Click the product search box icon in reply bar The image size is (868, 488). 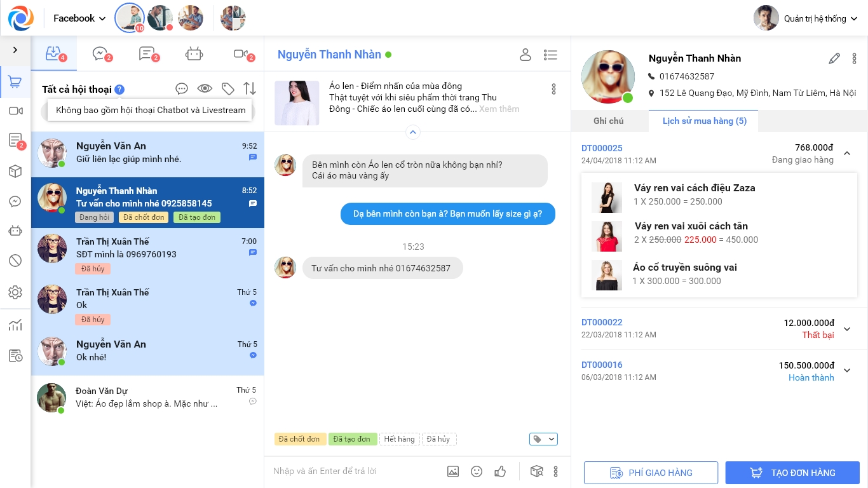point(537,471)
